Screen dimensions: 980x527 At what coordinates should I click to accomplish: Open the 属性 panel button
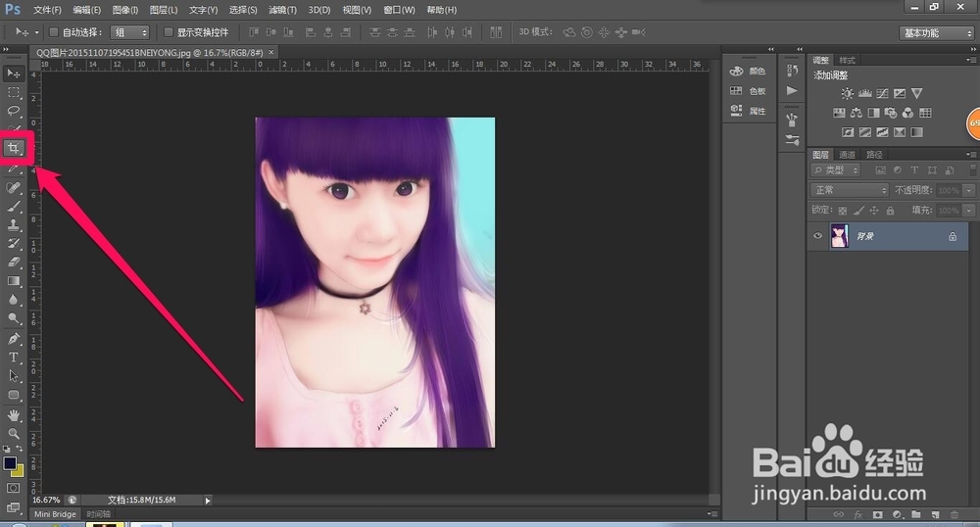pyautogui.click(x=748, y=111)
